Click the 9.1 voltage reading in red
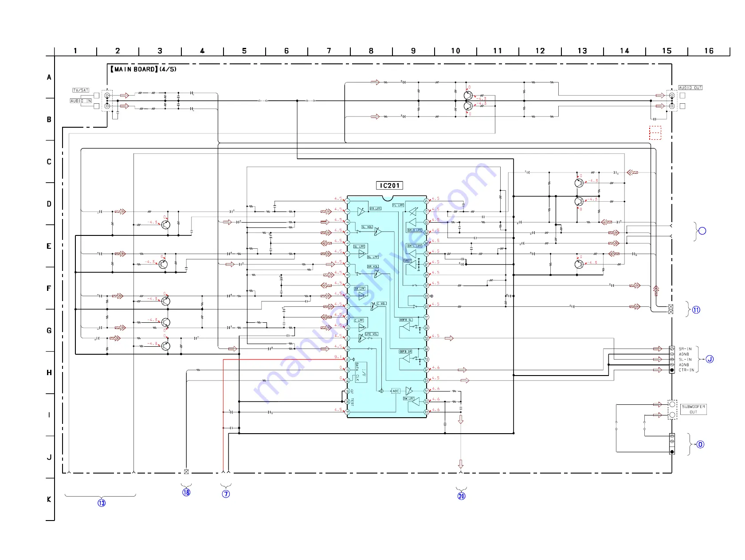The image size is (745, 560). pos(338,357)
